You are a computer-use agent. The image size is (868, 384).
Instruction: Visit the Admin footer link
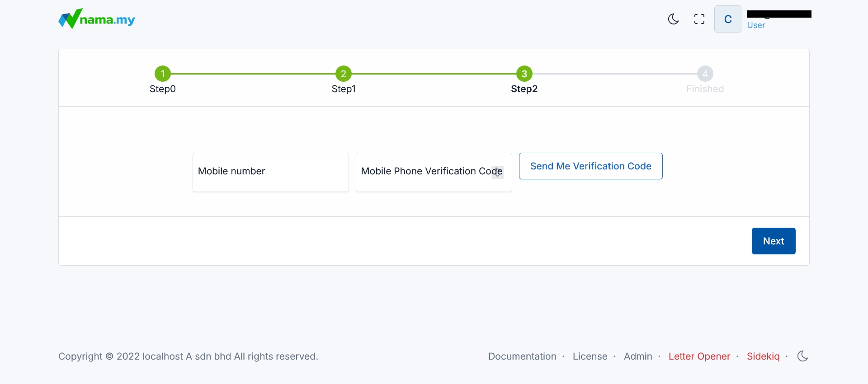coord(638,356)
